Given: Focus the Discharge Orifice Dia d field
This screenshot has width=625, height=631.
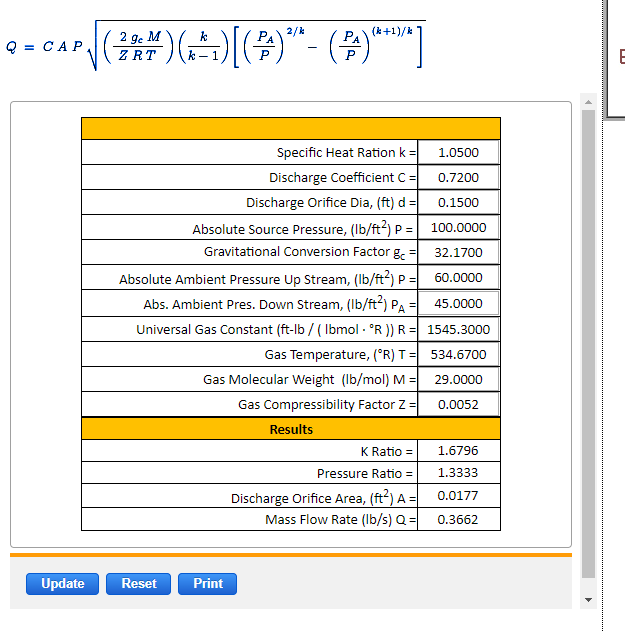Looking at the screenshot, I should pyautogui.click(x=458, y=202).
